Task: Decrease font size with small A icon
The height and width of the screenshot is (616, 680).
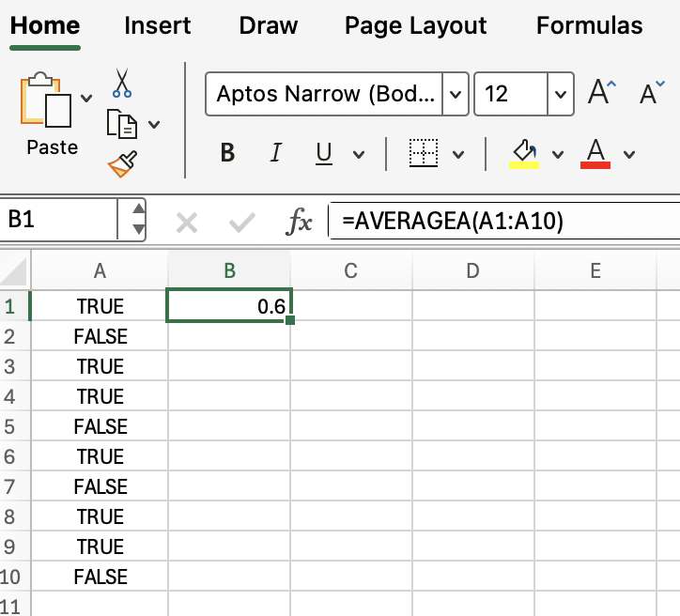Action: [652, 92]
